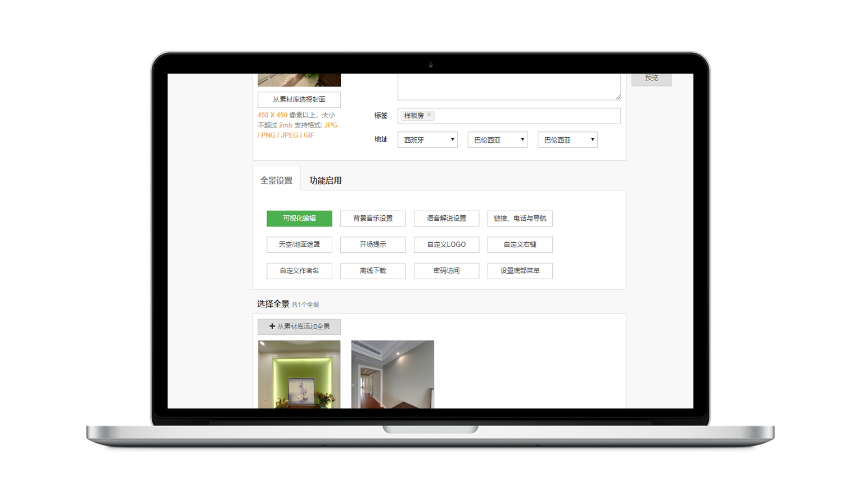
Task: Open the 自定义LOGO setting
Action: coord(447,244)
